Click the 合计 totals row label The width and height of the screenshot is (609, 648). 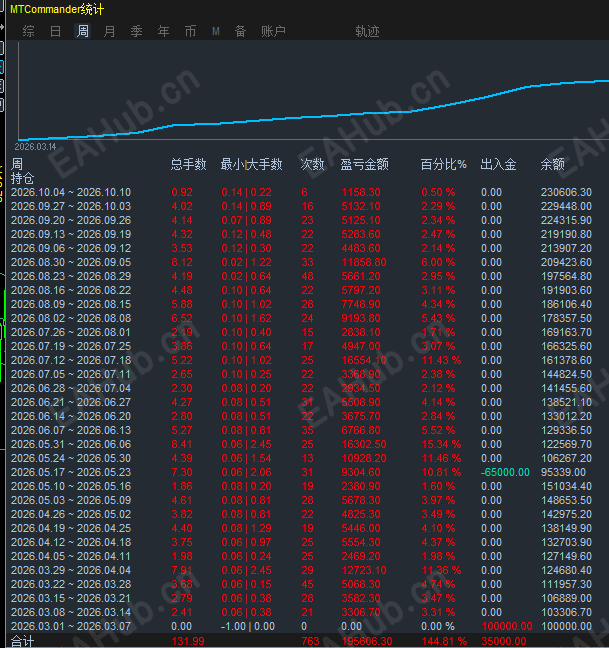pos(22,641)
